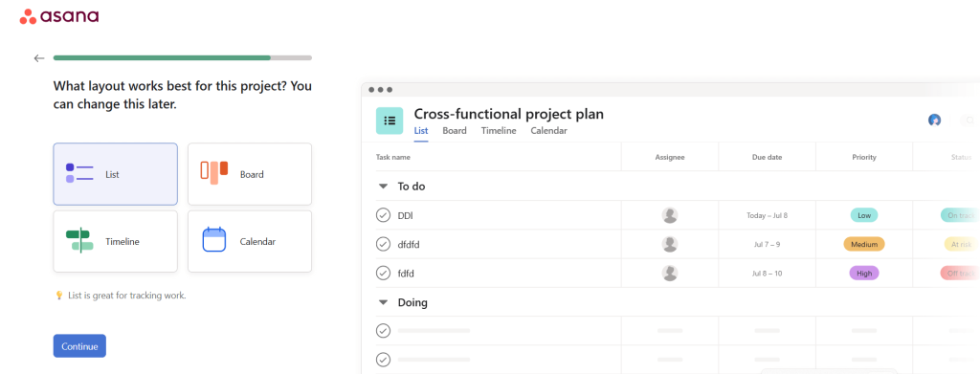Select the List layout card

coord(115,174)
